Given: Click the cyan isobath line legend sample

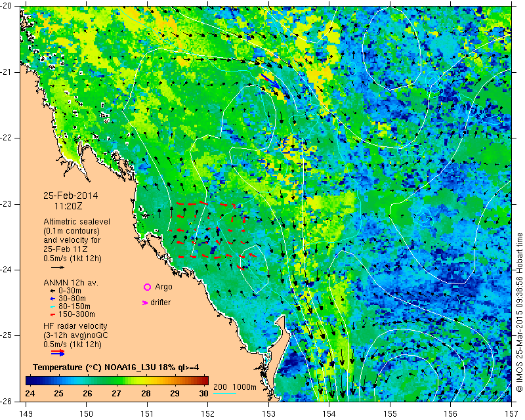Looking at the screenshot, I should 224,393.
